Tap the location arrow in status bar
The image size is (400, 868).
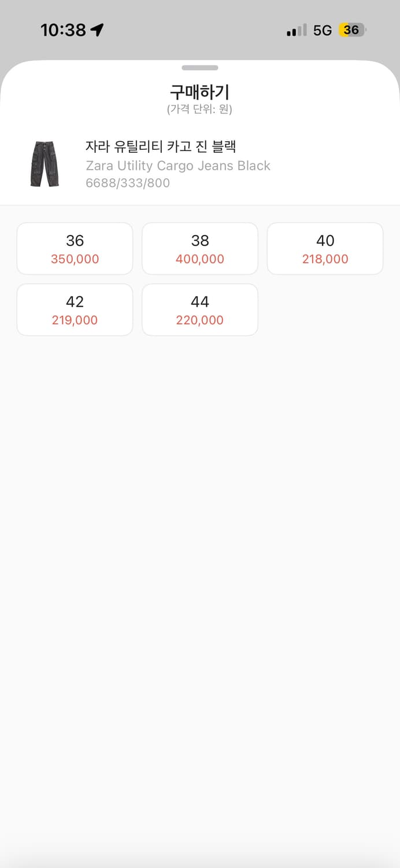(x=97, y=30)
